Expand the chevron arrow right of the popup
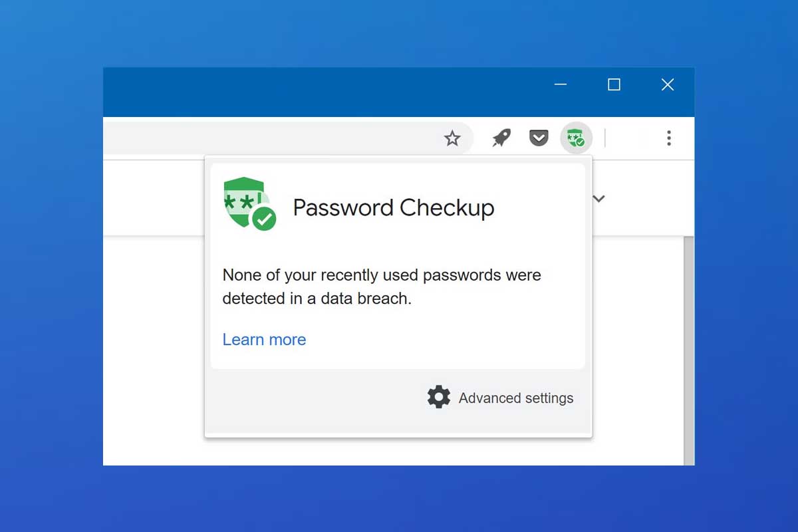798x532 pixels. 599,198
